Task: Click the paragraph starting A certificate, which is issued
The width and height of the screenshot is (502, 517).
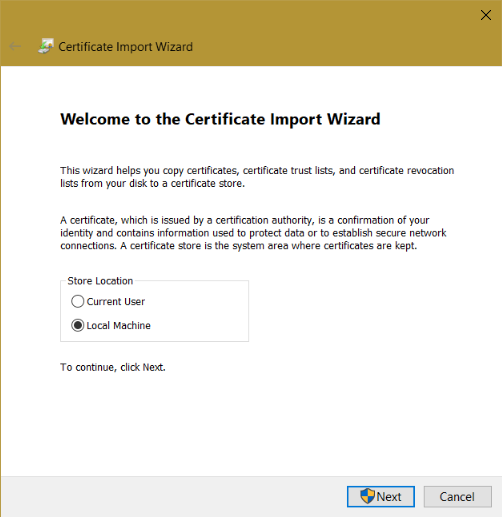Action: [x=253, y=233]
